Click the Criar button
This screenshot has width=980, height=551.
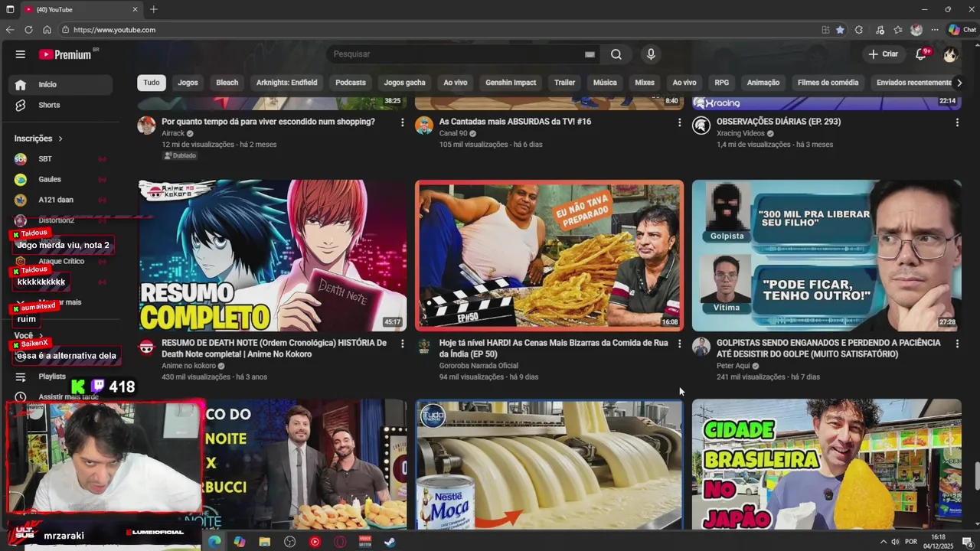[883, 54]
